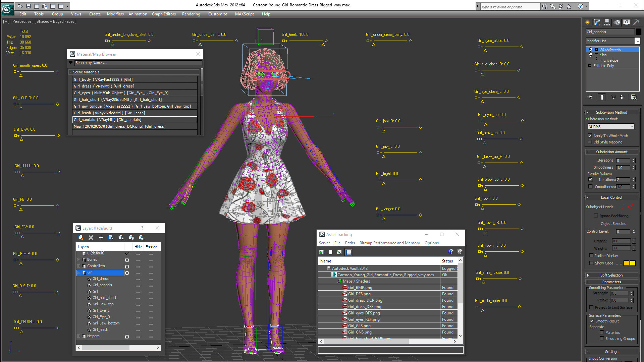Click Status Log icon in Asset Tracking

330,252
